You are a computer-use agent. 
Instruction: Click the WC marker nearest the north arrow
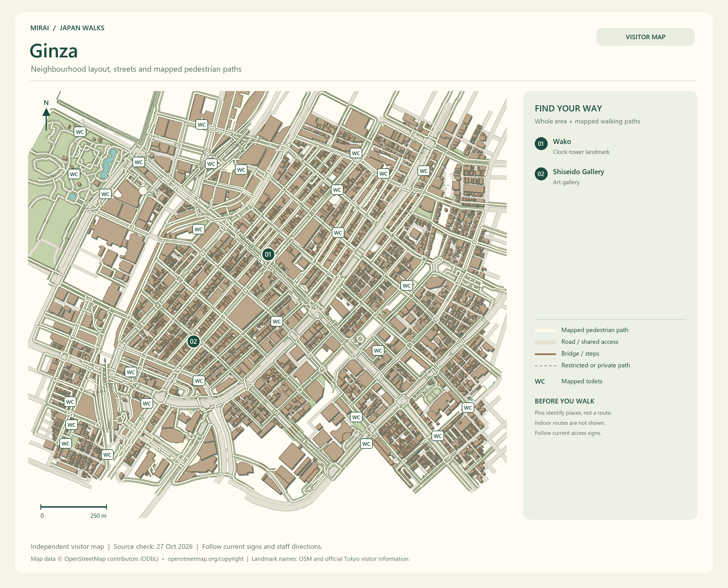pyautogui.click(x=80, y=132)
